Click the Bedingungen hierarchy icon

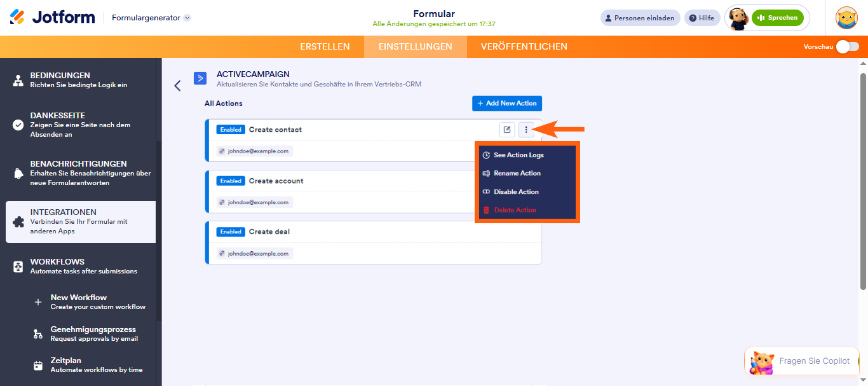pyautogui.click(x=18, y=80)
